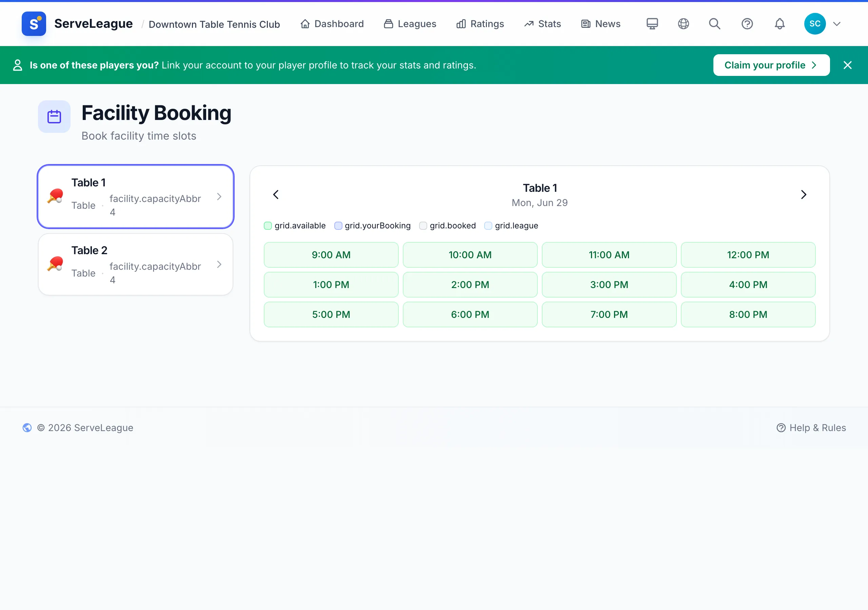Click Claim your profile button
The height and width of the screenshot is (610, 868).
pos(771,65)
